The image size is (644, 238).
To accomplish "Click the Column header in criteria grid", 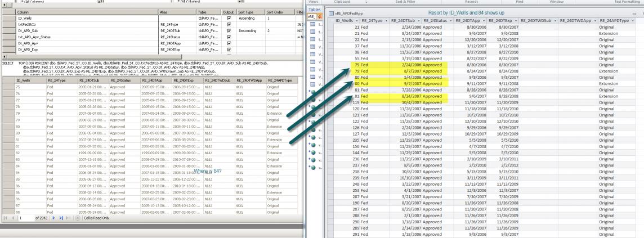I will (x=87, y=12).
